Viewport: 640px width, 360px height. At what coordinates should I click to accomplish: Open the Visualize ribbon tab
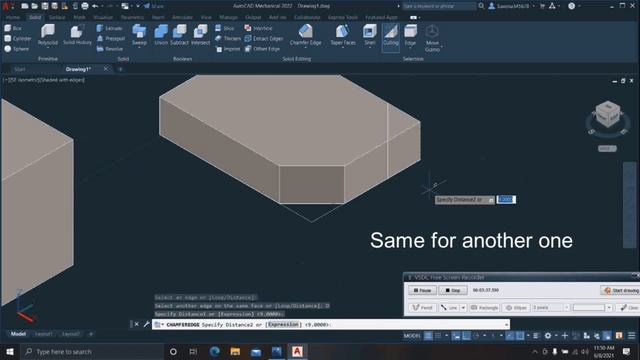[x=103, y=18]
